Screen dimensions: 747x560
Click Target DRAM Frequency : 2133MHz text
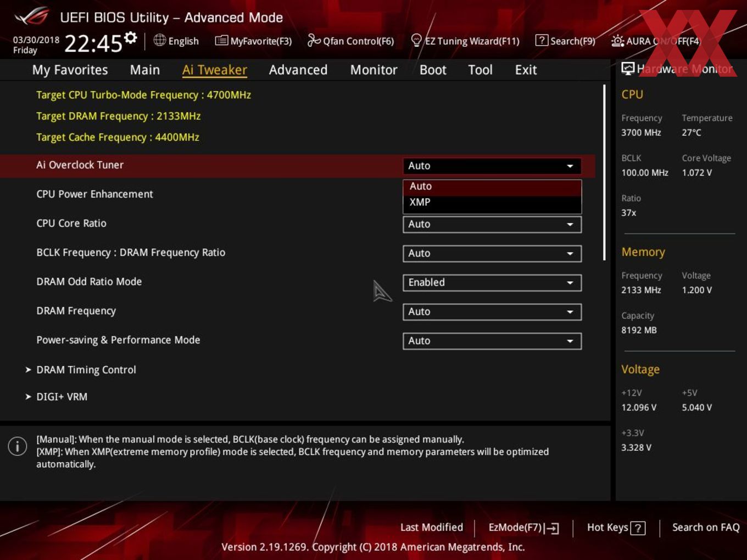click(118, 116)
